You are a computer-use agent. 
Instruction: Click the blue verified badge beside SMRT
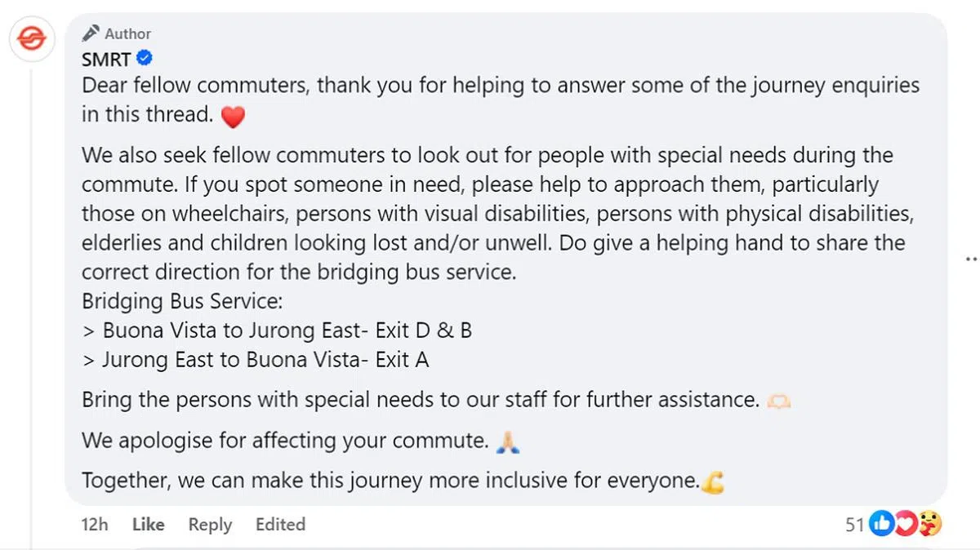pyautogui.click(x=145, y=59)
